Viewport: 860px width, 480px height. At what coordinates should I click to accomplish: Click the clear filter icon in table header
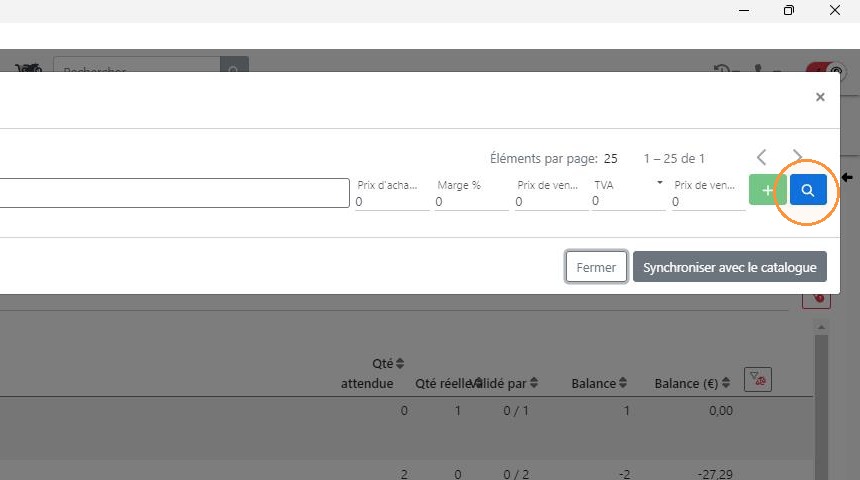tap(757, 379)
